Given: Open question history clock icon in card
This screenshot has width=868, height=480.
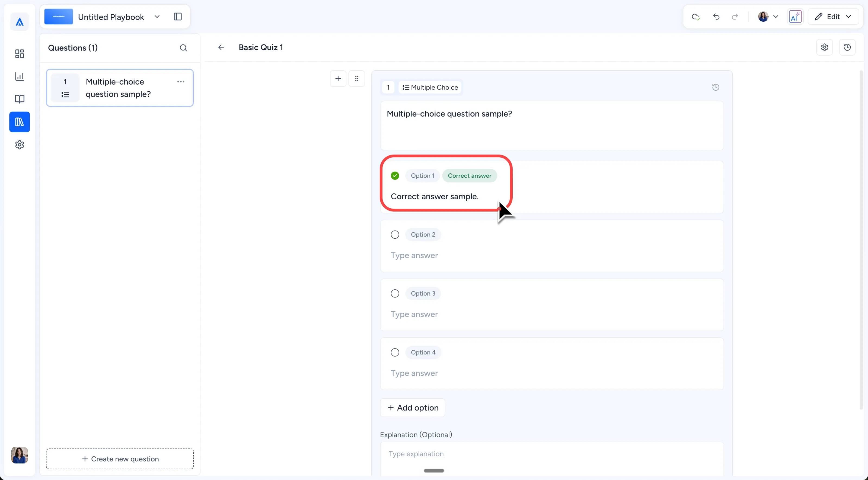Looking at the screenshot, I should (716, 88).
